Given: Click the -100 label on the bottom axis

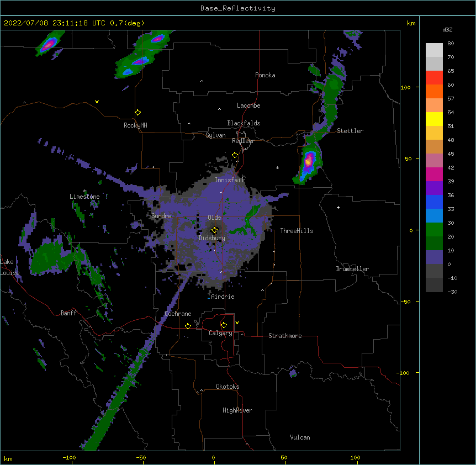Looking at the screenshot, I should [x=69, y=458].
